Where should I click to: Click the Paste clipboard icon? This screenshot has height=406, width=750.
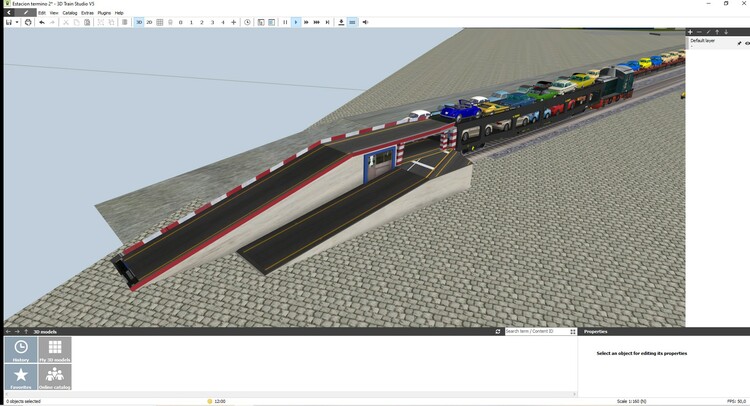pyautogui.click(x=87, y=22)
